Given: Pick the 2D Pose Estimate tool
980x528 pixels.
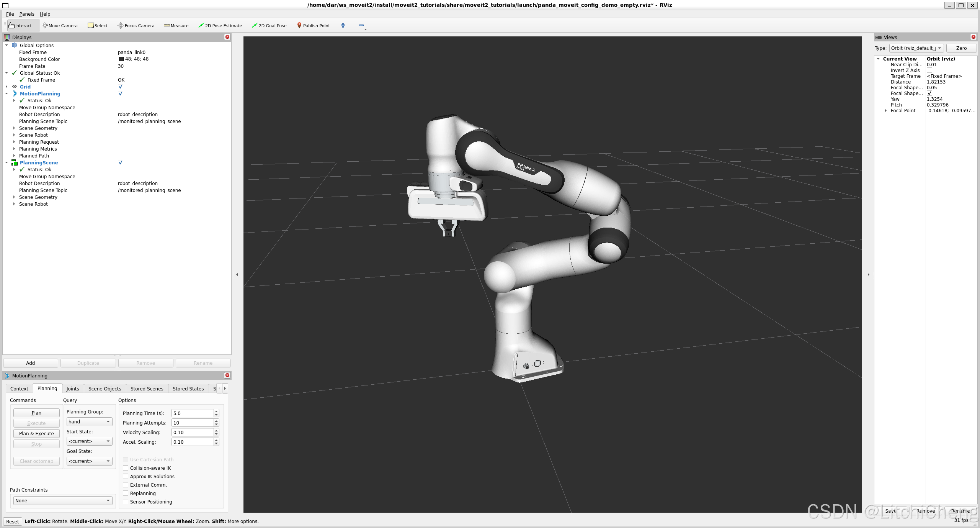Looking at the screenshot, I should 220,26.
